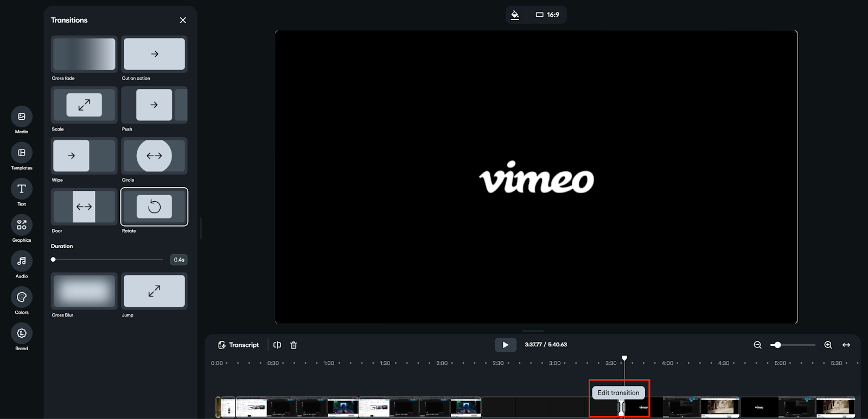Fit timeline to width

click(x=846, y=345)
